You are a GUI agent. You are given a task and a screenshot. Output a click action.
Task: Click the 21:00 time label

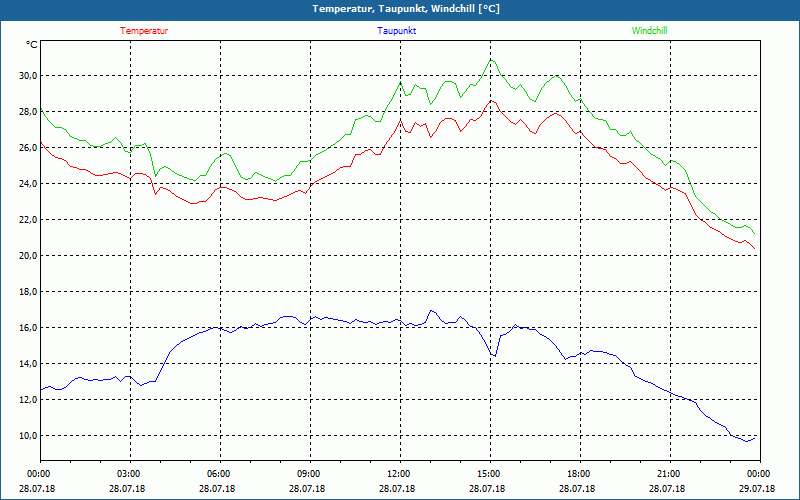tap(670, 474)
